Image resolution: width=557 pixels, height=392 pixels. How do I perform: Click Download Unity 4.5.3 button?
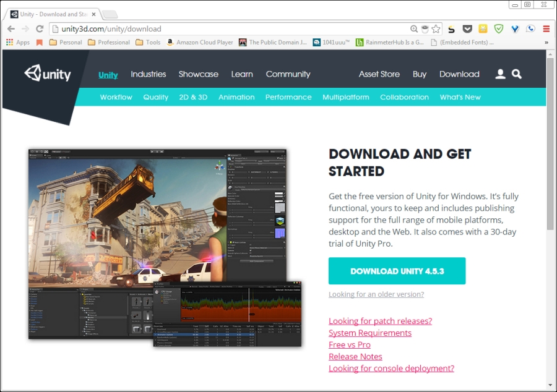pyautogui.click(x=397, y=271)
